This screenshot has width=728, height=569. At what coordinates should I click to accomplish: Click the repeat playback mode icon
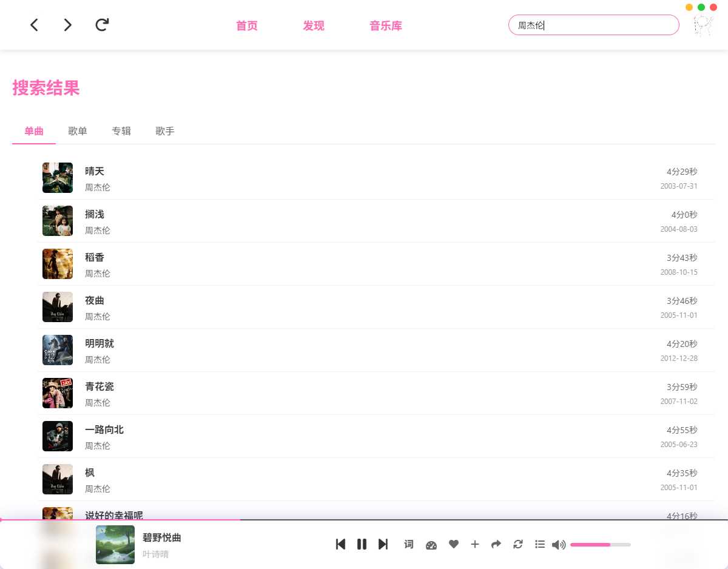click(518, 544)
